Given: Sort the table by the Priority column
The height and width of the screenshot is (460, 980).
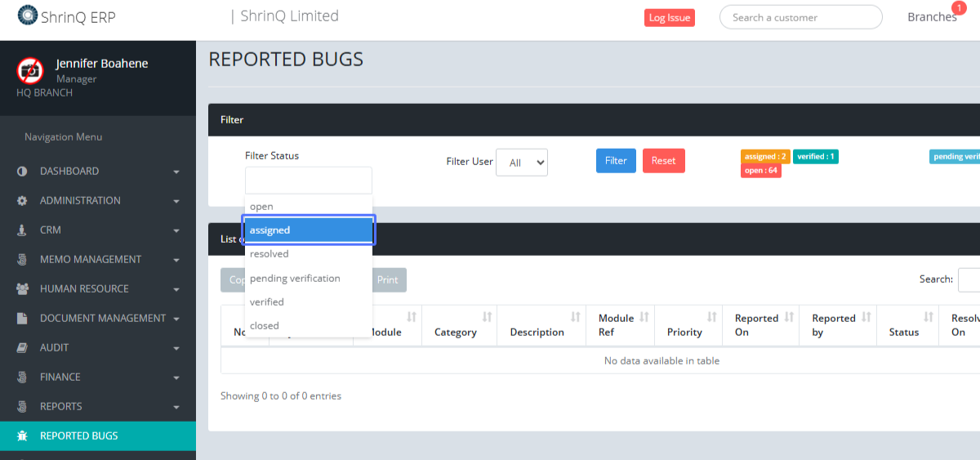Looking at the screenshot, I should coord(688,324).
